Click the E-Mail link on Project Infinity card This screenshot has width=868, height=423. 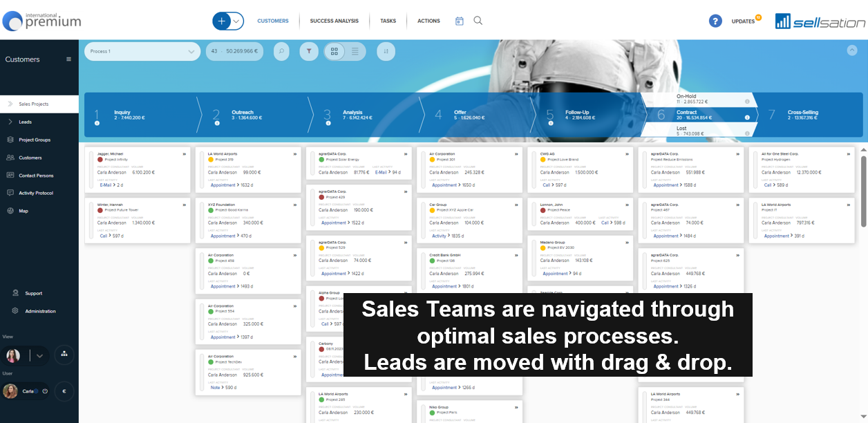[x=106, y=185]
